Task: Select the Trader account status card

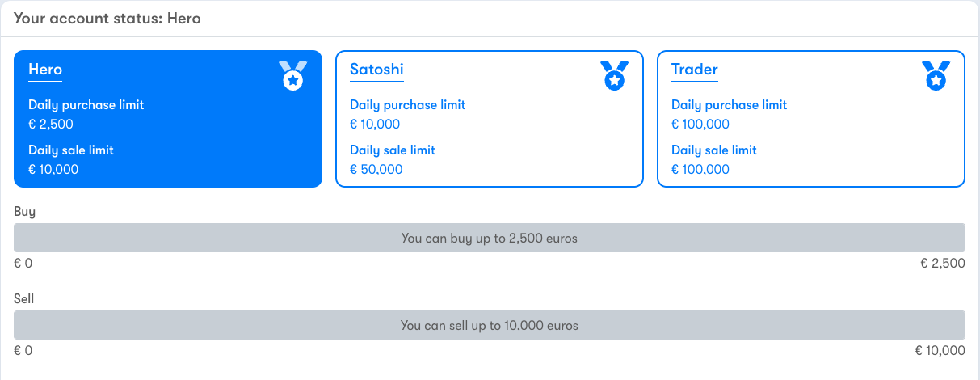Action: coord(811,119)
